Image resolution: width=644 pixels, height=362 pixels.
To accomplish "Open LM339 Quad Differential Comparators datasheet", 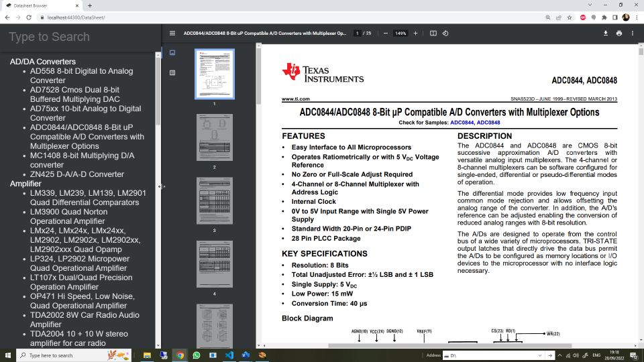I will [88, 198].
